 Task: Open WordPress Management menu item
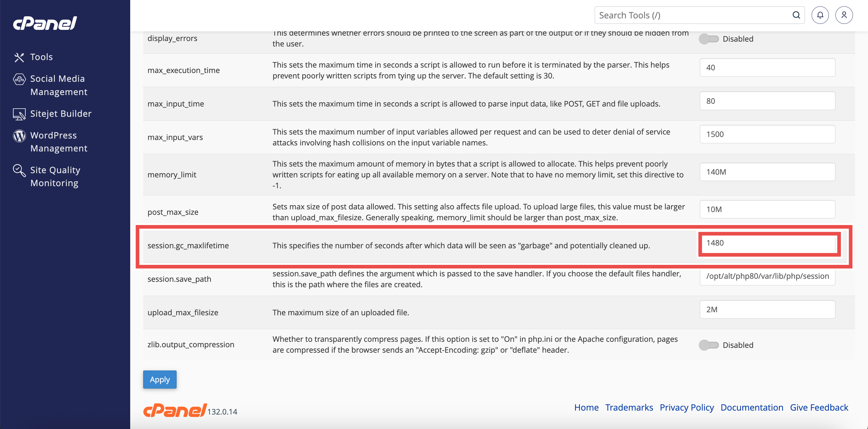tap(59, 142)
